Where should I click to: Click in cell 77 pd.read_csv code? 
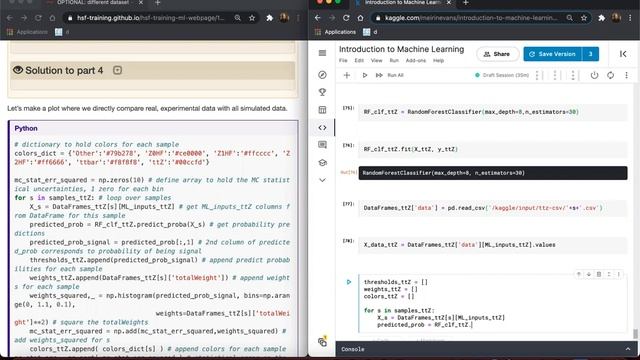[x=493, y=208]
